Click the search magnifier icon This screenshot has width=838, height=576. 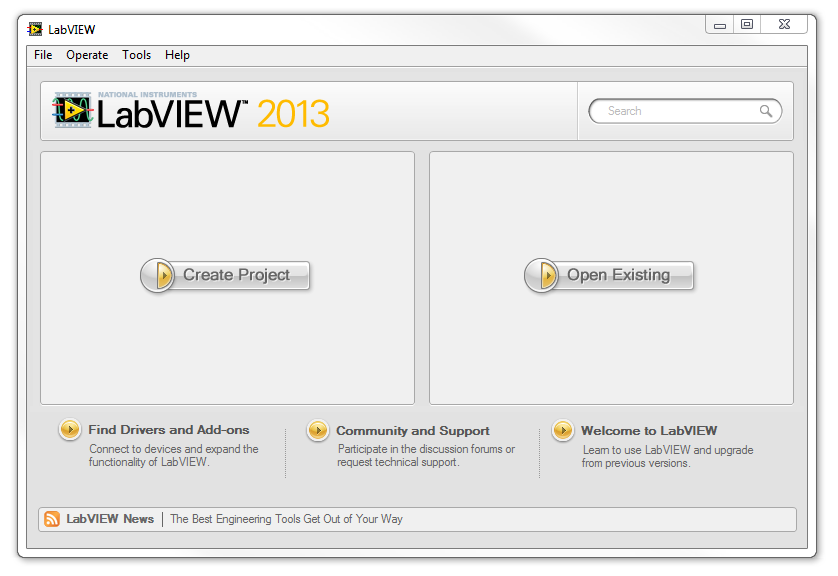(x=766, y=111)
